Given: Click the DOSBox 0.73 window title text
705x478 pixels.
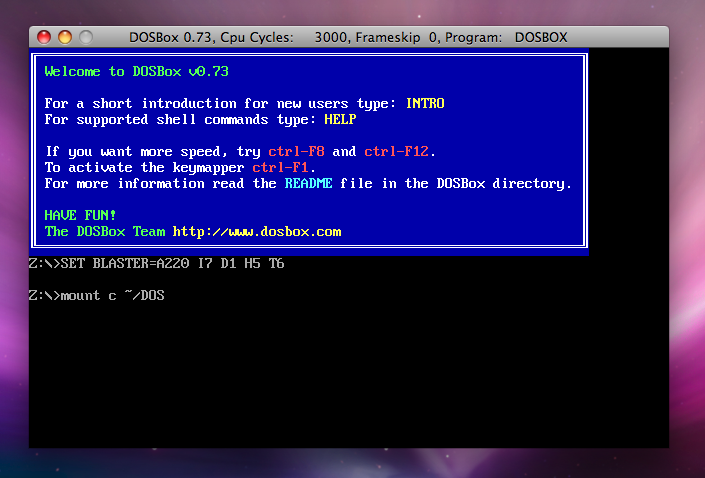Looking at the screenshot, I should click(x=348, y=37).
